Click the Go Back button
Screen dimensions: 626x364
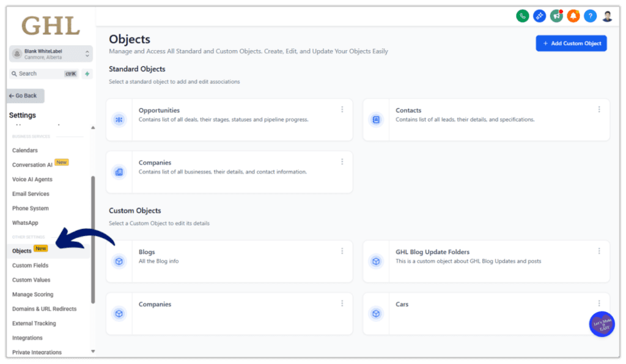pyautogui.click(x=26, y=96)
